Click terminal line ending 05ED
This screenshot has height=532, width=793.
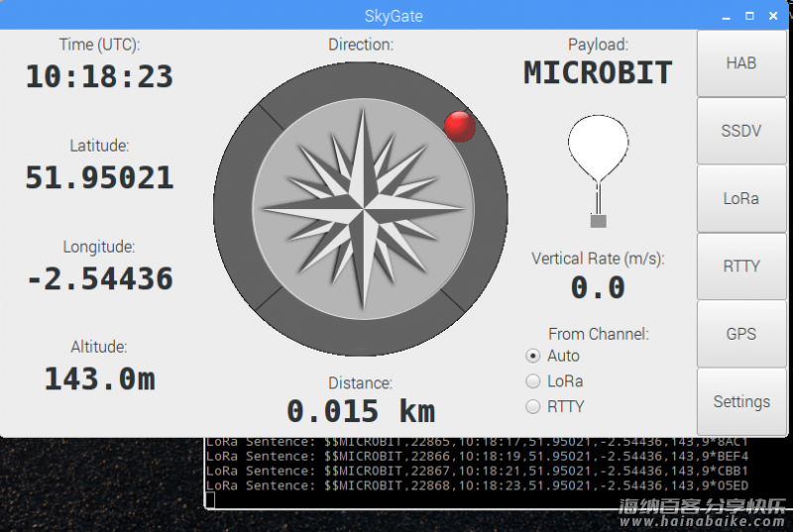point(477,485)
